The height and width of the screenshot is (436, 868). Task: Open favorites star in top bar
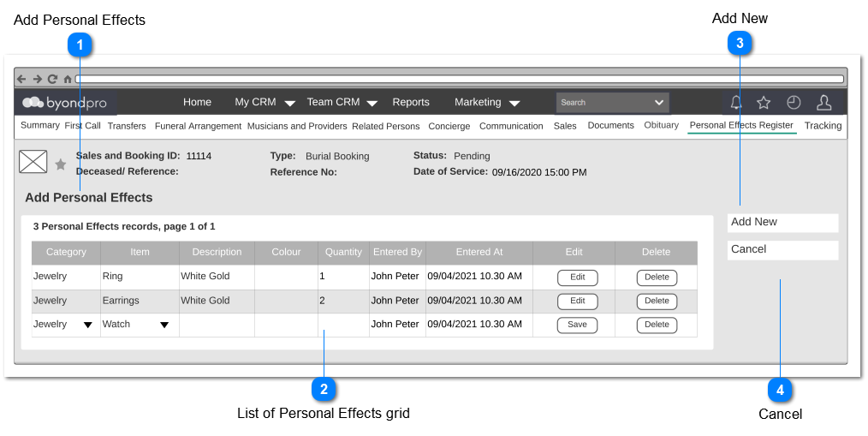click(x=764, y=103)
